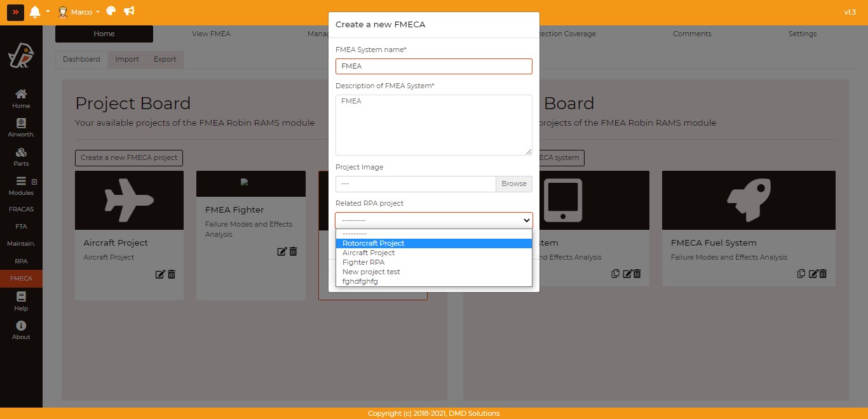Go to Home in the sidebar

click(x=21, y=98)
